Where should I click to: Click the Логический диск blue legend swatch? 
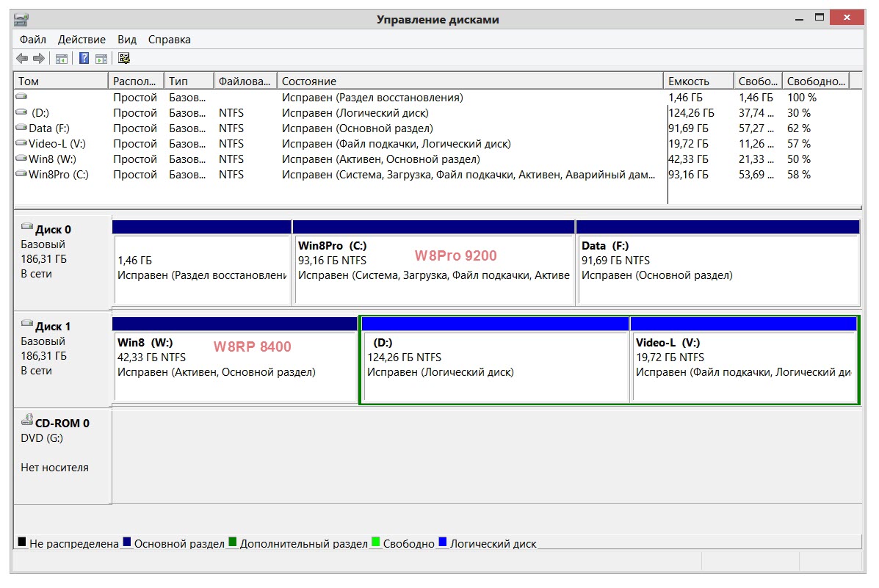point(443,543)
